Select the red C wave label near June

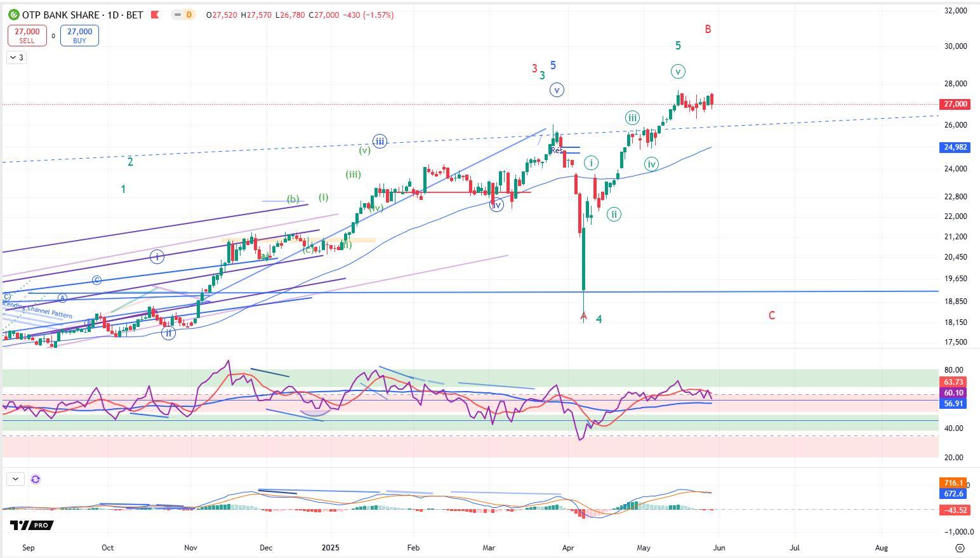(x=772, y=316)
